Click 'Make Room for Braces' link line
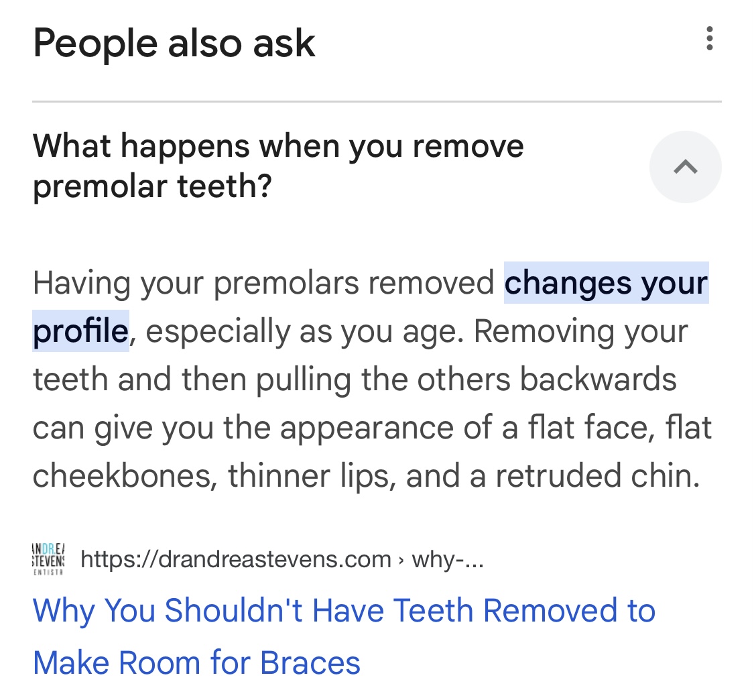This screenshot has width=754, height=700. pos(196,663)
